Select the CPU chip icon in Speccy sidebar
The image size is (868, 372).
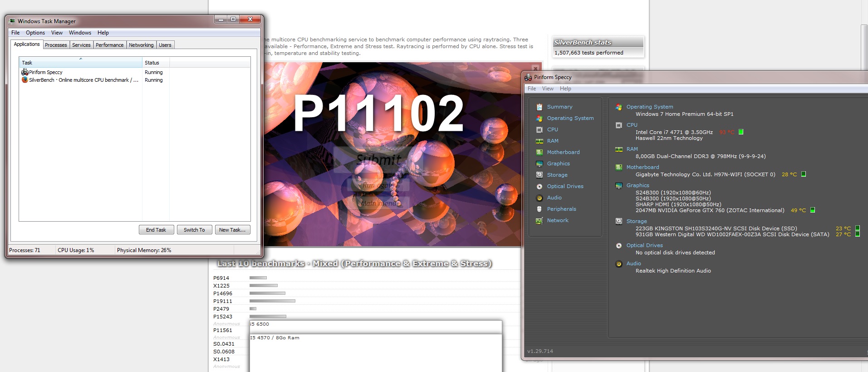pos(539,129)
